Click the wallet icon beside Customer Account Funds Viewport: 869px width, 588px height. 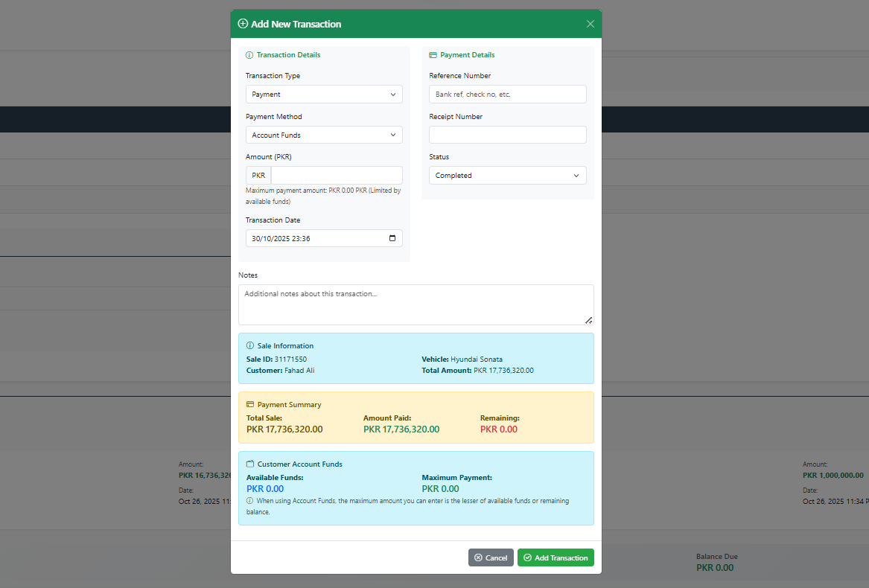pos(250,464)
